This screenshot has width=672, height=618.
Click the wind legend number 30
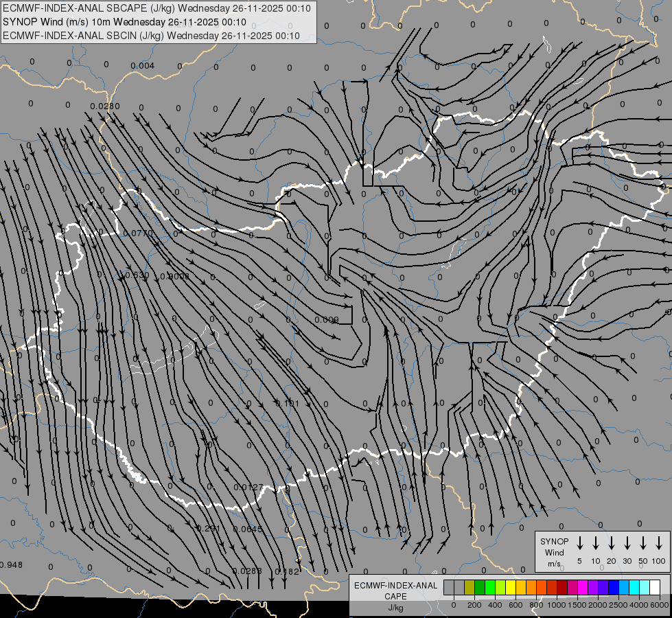[627, 561]
